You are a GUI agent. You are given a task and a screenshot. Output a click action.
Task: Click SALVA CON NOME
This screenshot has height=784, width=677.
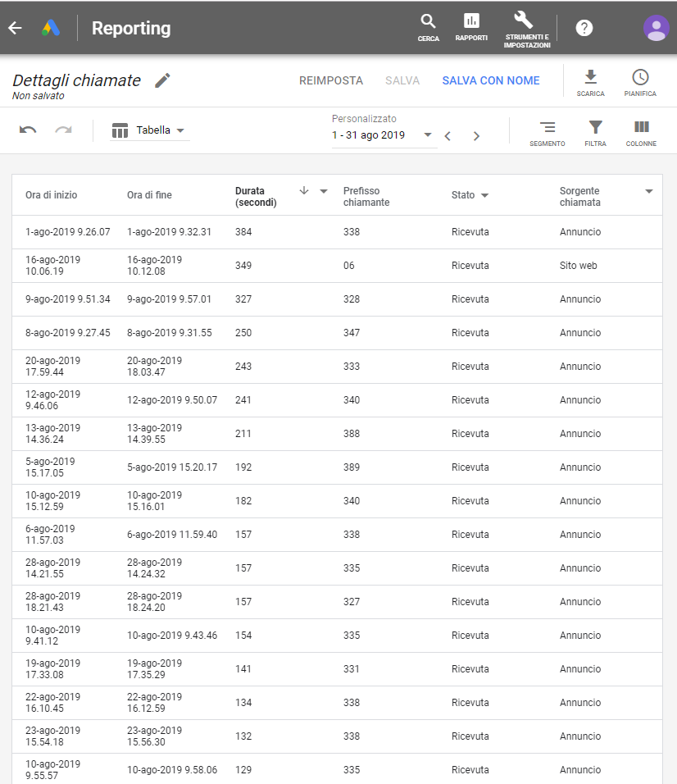click(491, 80)
